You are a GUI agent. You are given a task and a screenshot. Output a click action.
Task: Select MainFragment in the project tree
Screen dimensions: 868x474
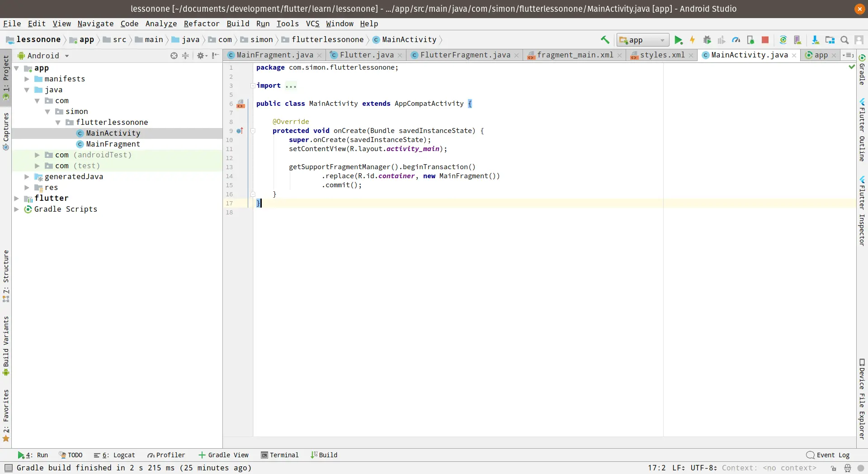point(113,144)
